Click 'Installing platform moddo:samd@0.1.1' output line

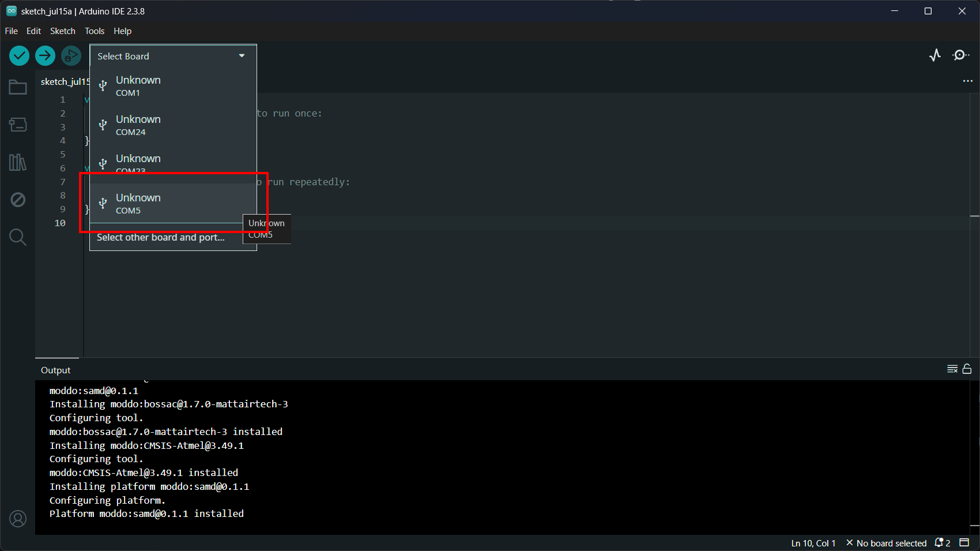(149, 486)
